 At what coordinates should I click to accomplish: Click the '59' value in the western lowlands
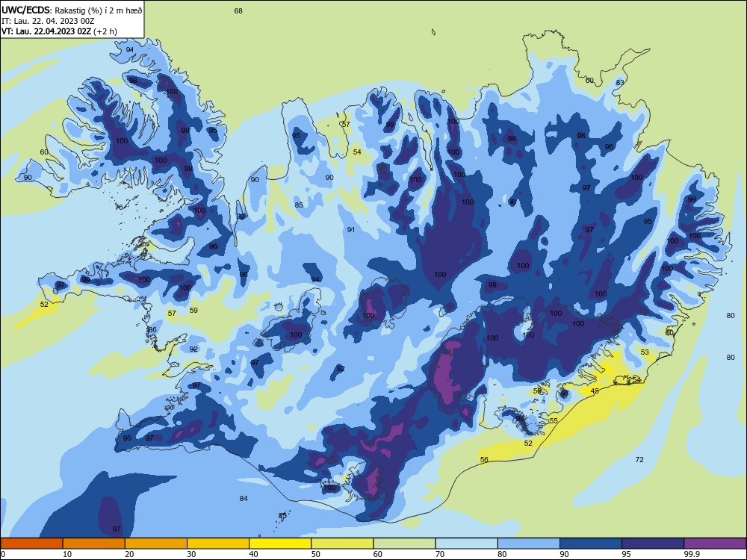coord(193,310)
